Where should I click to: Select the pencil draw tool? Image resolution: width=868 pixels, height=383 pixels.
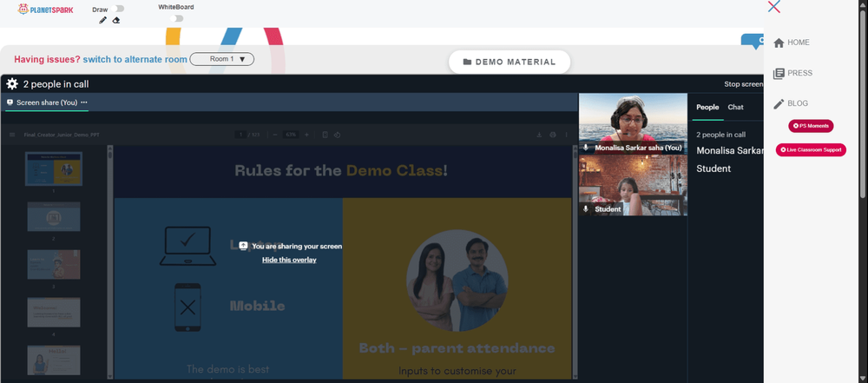pos(102,21)
